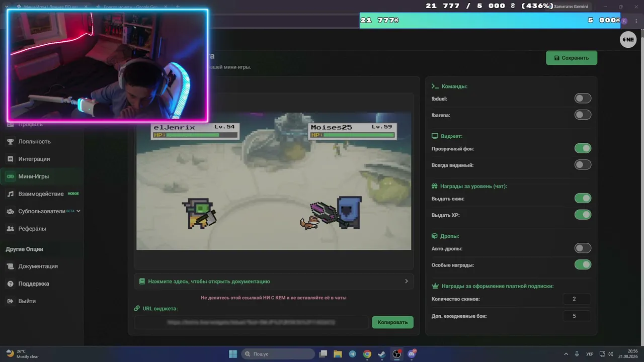
Task: Click the volume icon in the system tray
Action: coord(610,354)
